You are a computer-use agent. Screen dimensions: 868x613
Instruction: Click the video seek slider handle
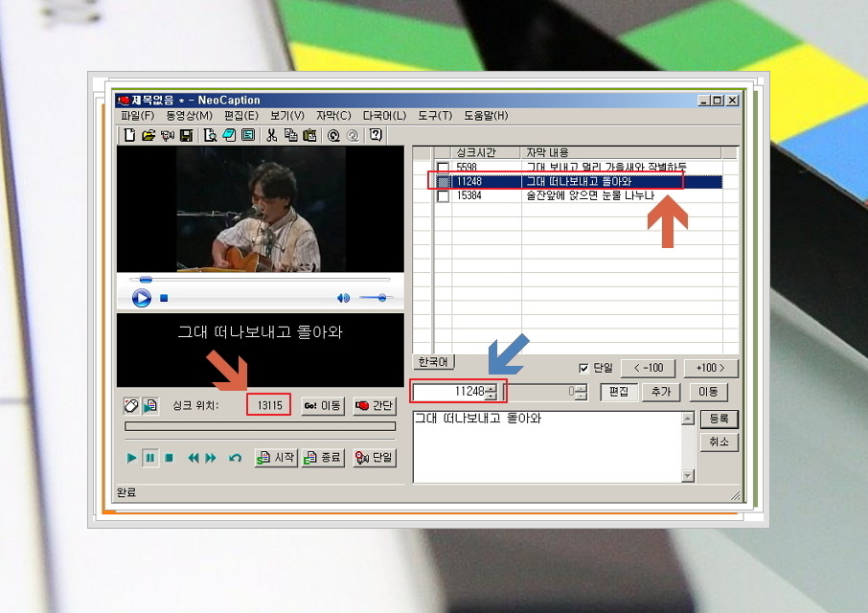pos(146,280)
